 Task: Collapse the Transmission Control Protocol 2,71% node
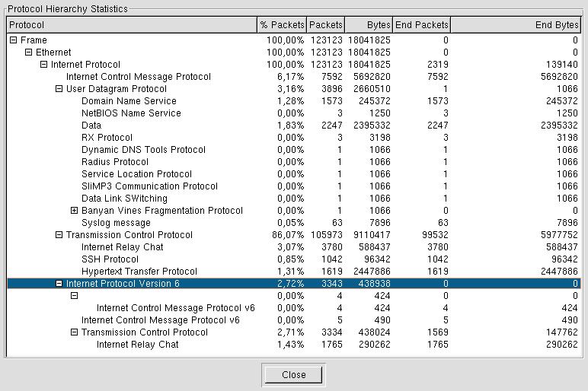coord(74,332)
